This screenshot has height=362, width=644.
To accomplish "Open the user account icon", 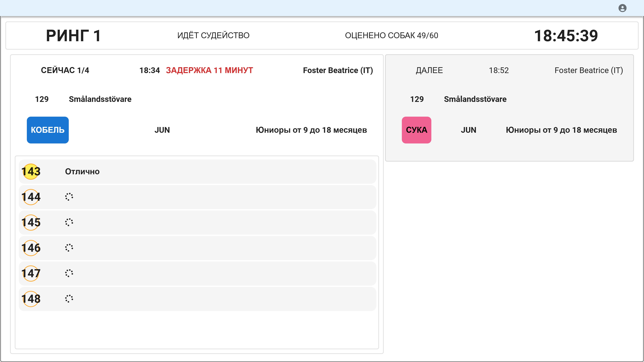I will click(622, 8).
